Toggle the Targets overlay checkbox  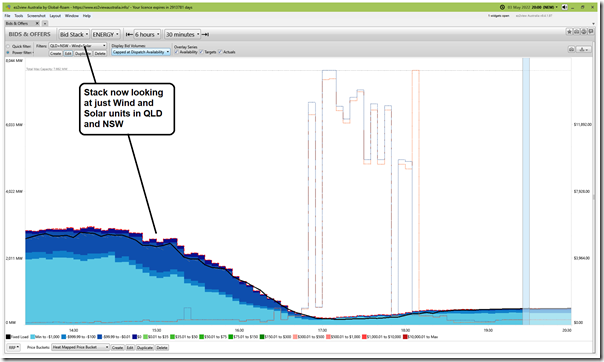point(201,52)
